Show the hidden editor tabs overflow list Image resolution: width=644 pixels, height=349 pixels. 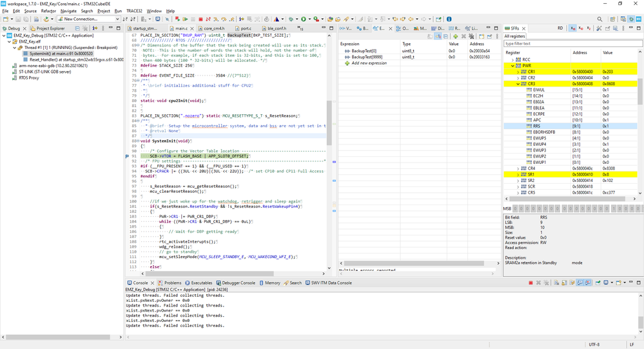300,28
